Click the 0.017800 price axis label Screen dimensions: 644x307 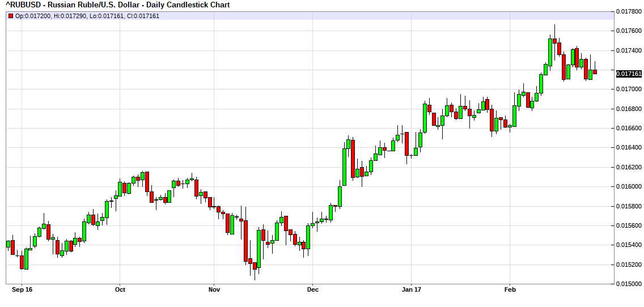click(629, 11)
